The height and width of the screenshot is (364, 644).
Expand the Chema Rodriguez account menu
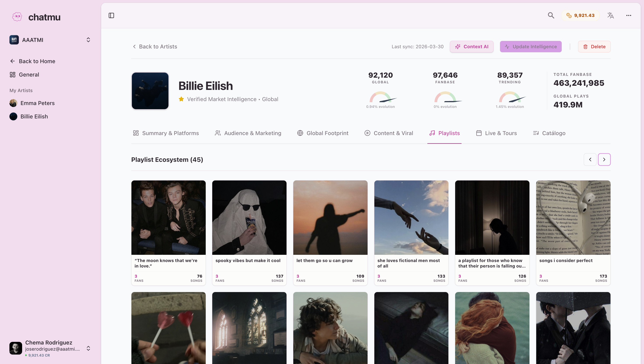pyautogui.click(x=88, y=348)
